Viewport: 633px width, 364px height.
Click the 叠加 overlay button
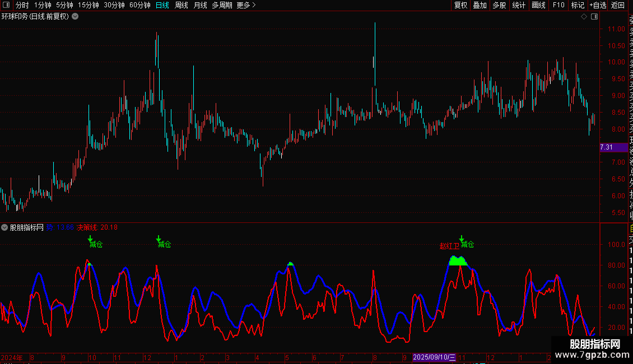tap(480, 5)
